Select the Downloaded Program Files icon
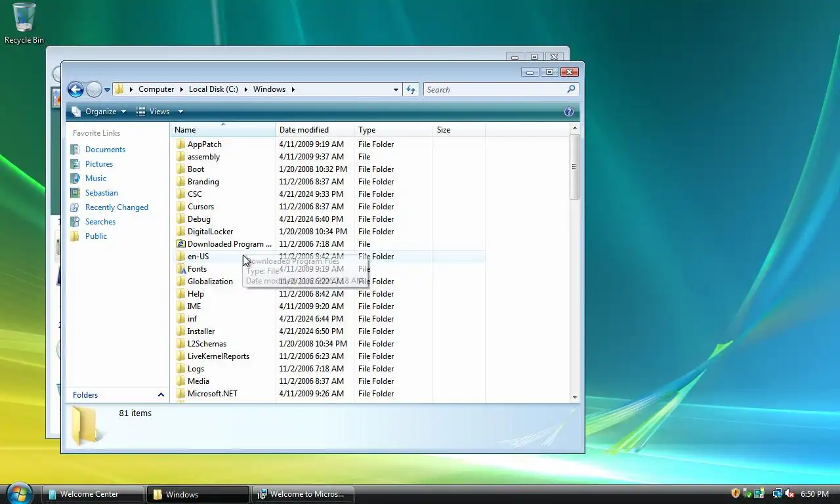The image size is (840, 504). pos(181,244)
